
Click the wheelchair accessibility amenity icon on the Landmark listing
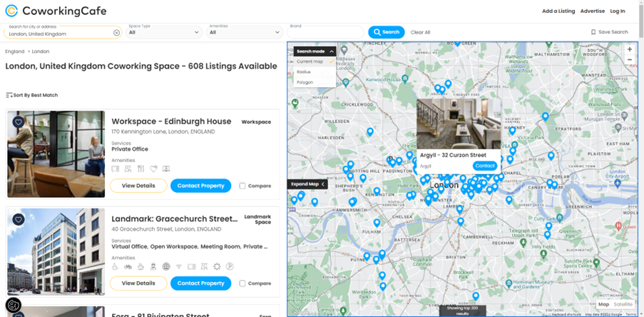[x=116, y=266]
